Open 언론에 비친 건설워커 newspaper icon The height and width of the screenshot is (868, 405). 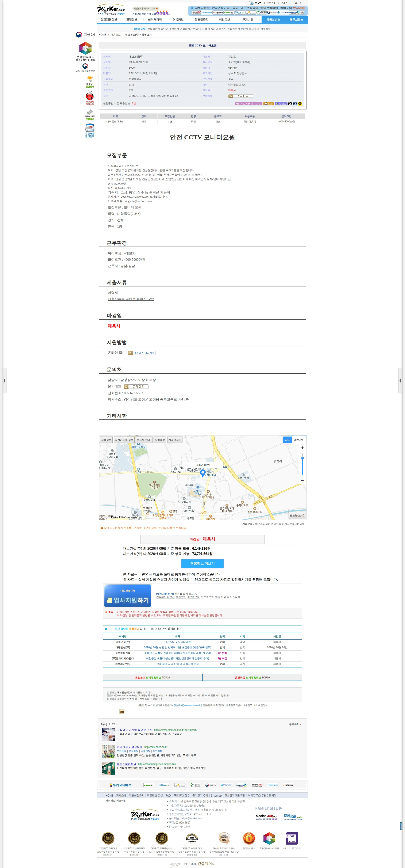click(x=90, y=115)
